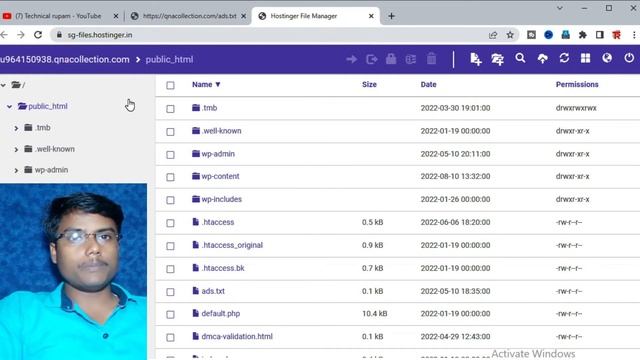Viewport: 640px width, 360px height.
Task: Switch to Technical rupam YouTube tab
Action: (x=59, y=16)
